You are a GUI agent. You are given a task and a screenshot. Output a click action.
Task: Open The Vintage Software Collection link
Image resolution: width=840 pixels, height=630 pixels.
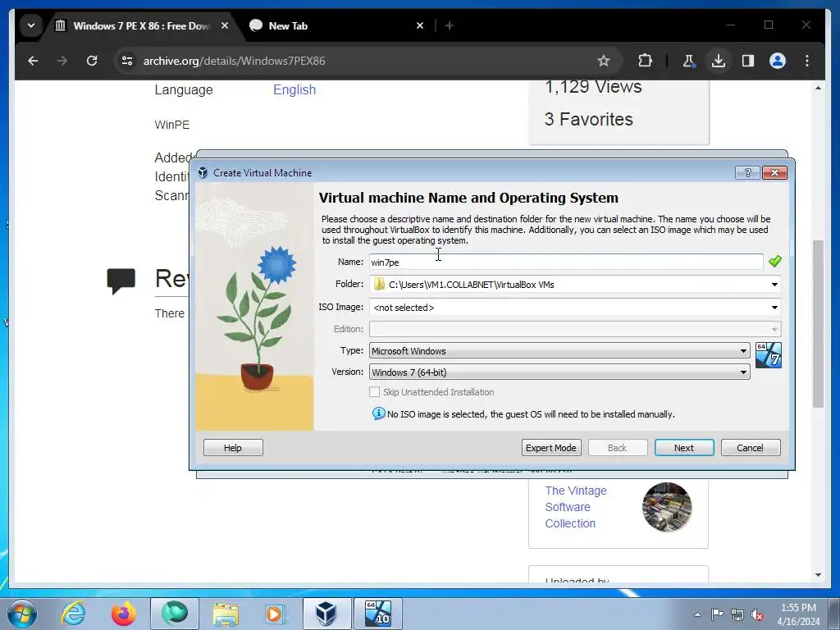[x=576, y=507]
